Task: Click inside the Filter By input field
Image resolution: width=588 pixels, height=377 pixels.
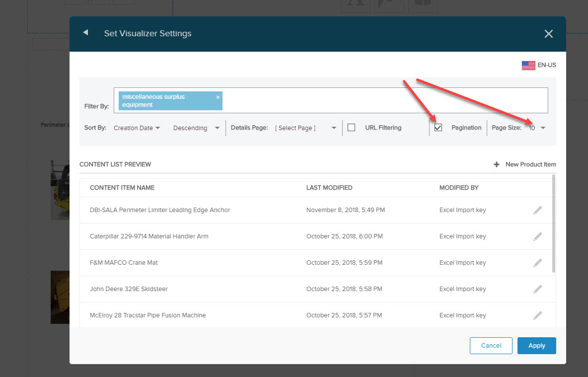Action: [x=382, y=100]
